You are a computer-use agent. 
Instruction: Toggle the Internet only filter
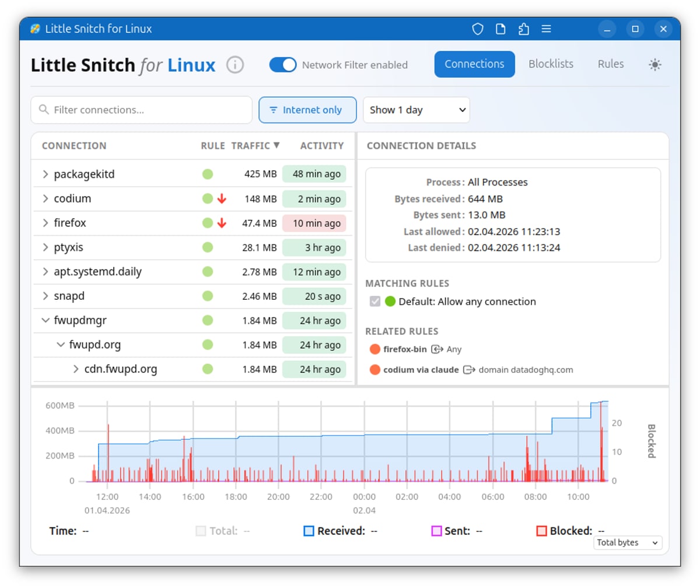(x=307, y=110)
